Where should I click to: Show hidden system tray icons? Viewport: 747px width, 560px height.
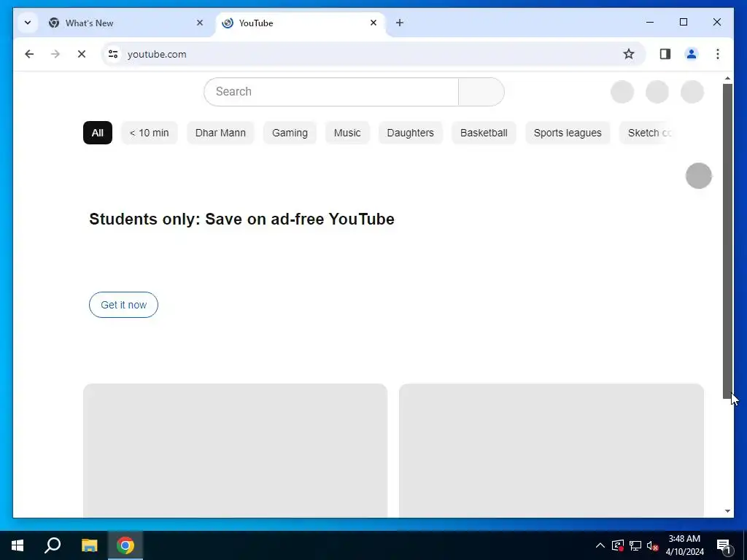point(600,545)
